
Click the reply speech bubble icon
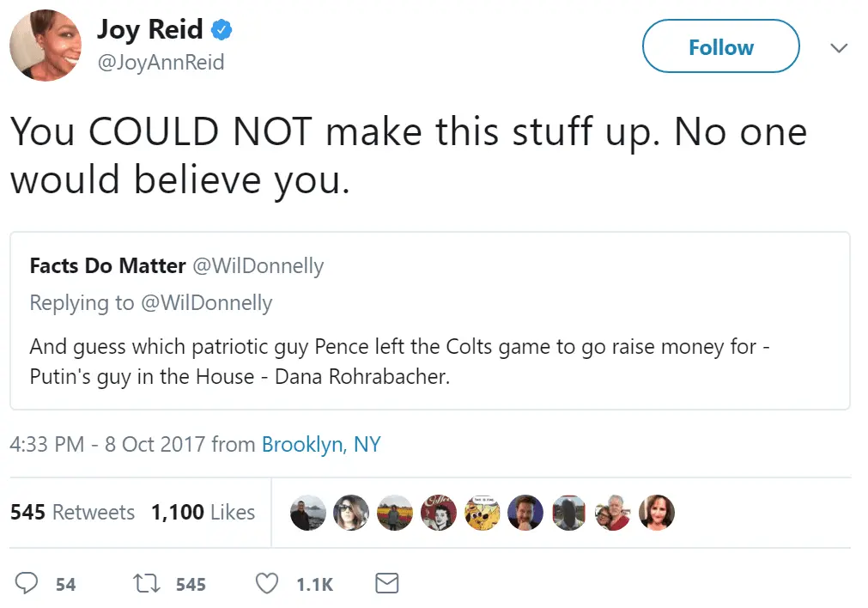pyautogui.click(x=27, y=584)
